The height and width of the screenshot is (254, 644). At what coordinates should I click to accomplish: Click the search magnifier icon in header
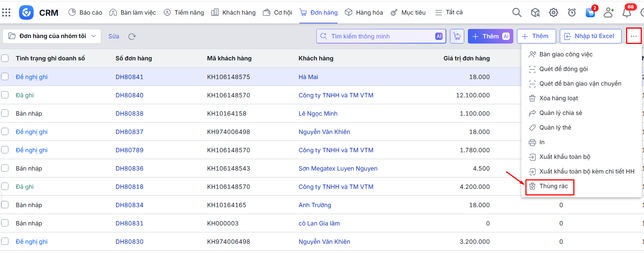click(517, 12)
